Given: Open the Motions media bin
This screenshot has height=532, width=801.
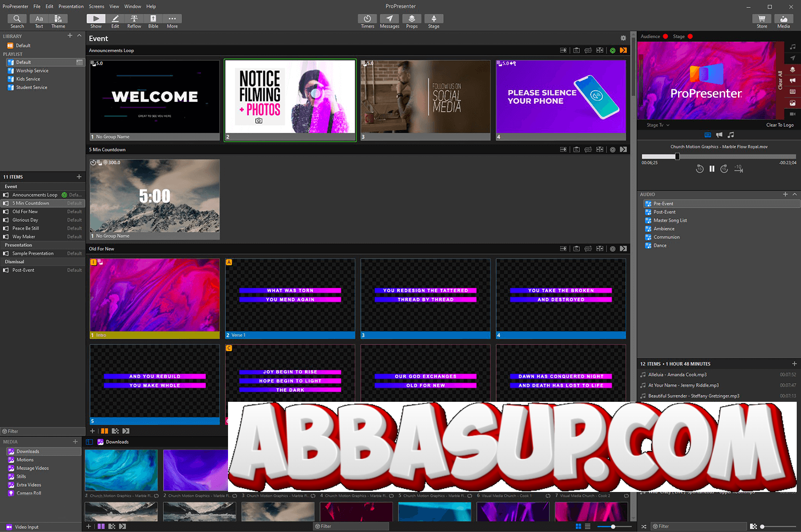Looking at the screenshot, I should 25,460.
